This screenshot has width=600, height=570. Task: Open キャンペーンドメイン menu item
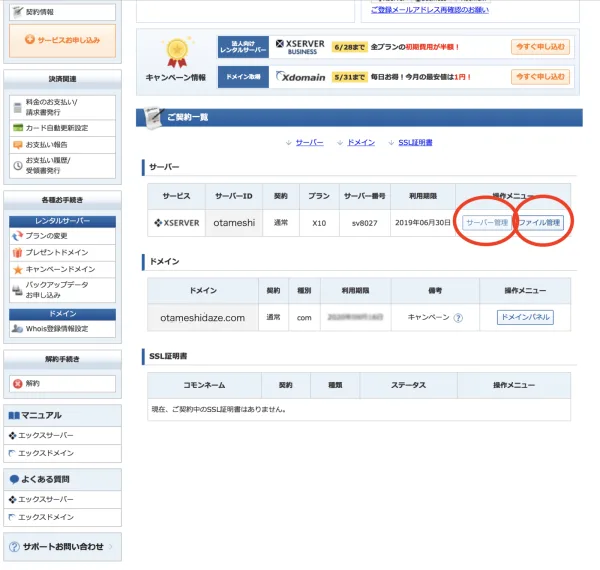point(62,269)
